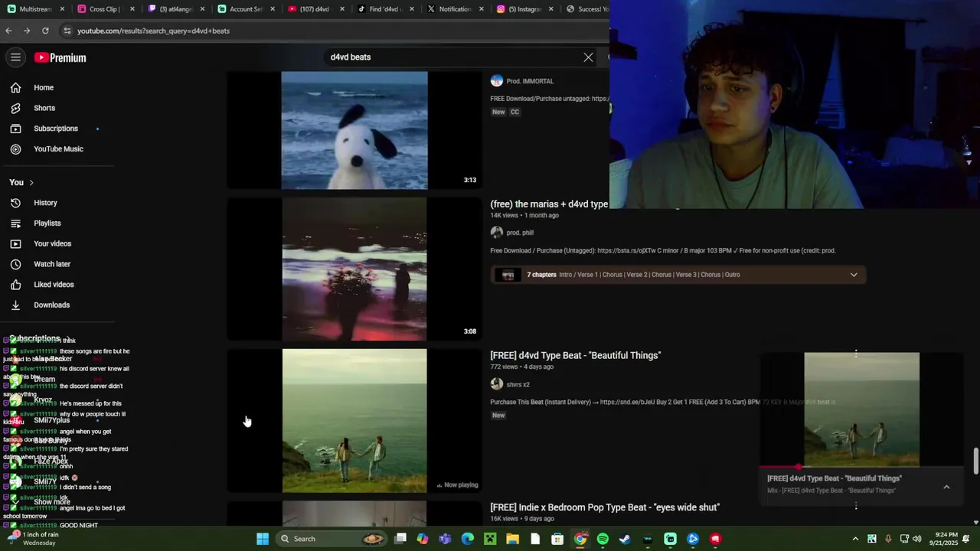Go forward in the browser
This screenshot has height=551, width=980.
click(x=27, y=31)
